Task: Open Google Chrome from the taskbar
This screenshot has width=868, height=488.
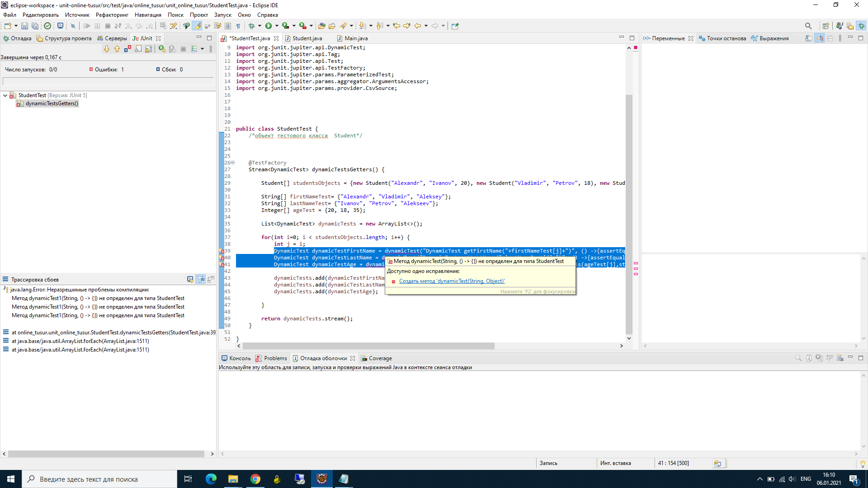Action: tap(255, 479)
